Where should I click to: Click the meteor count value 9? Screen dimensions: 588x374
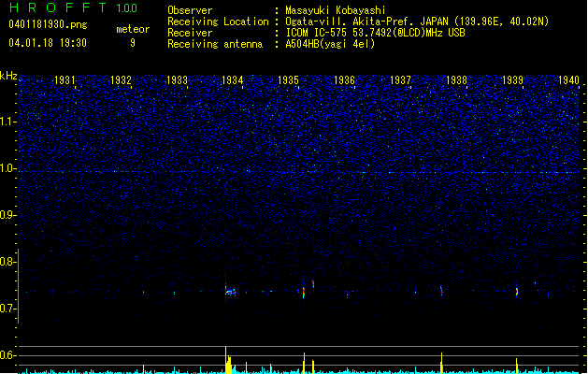133,43
